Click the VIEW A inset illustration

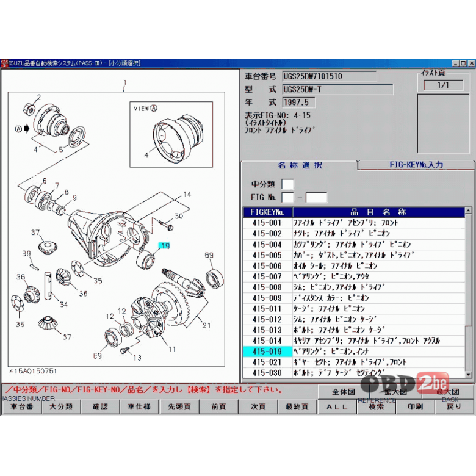click(x=171, y=134)
